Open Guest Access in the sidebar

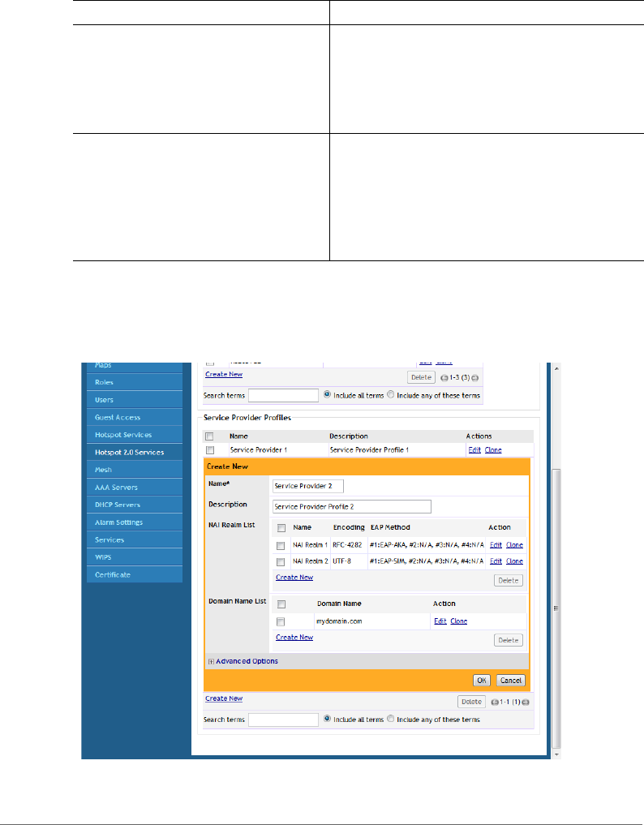[135, 417]
